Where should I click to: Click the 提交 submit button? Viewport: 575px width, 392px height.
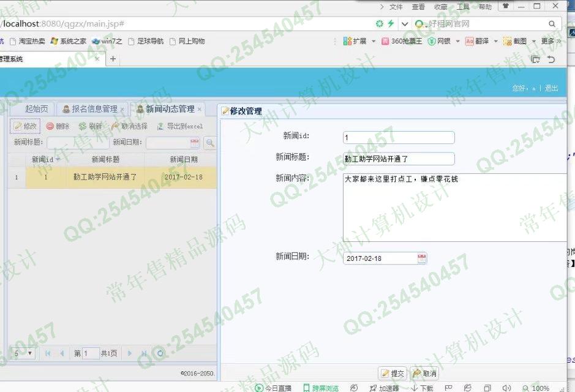[393, 373]
